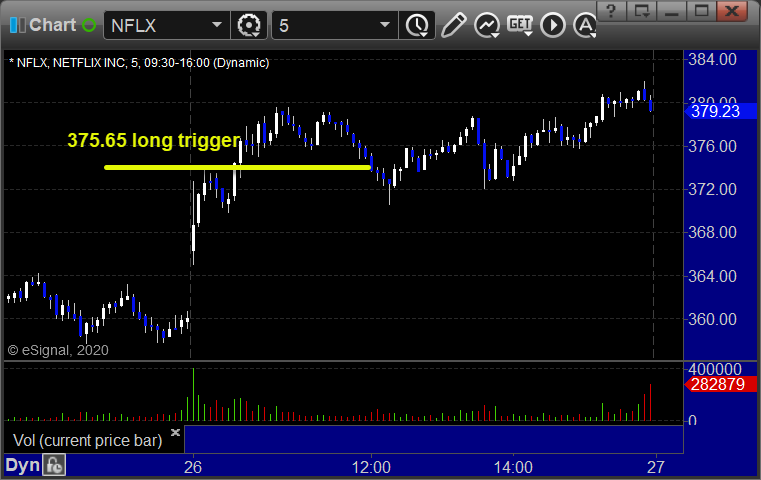Viewport: 761px width, 480px height.
Task: Select the yellow trigger line
Action: (x=238, y=167)
